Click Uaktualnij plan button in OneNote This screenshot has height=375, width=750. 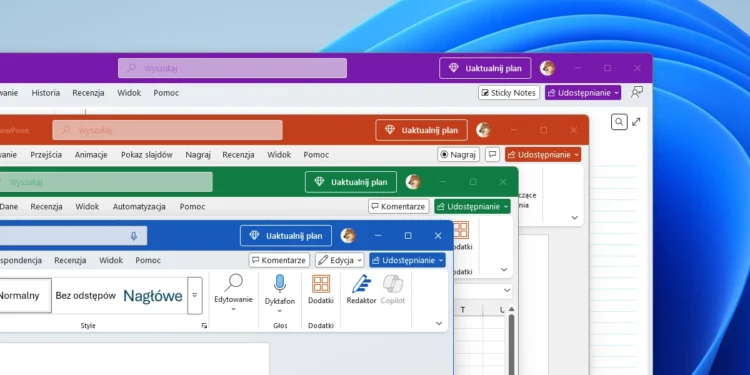click(x=485, y=68)
